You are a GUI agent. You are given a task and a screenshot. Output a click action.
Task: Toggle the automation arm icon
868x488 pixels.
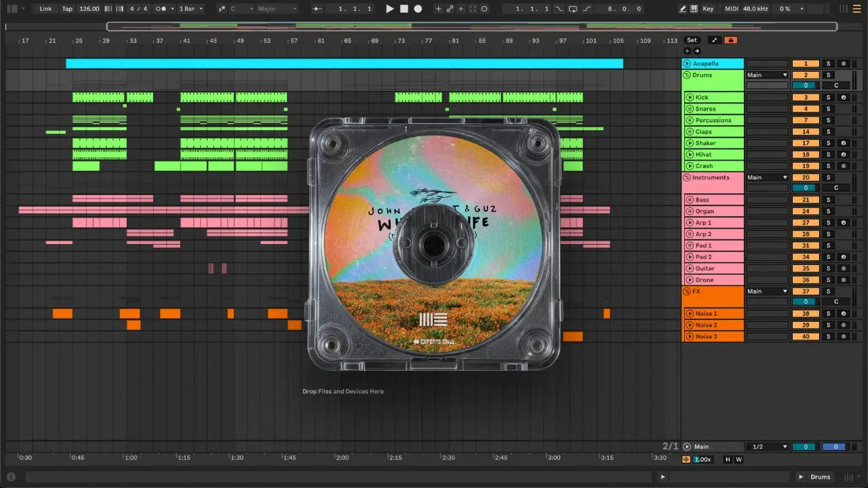click(450, 9)
